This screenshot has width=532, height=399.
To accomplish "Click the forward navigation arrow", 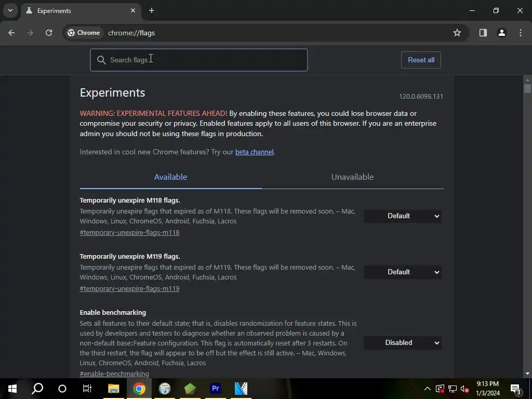I will pos(30,33).
